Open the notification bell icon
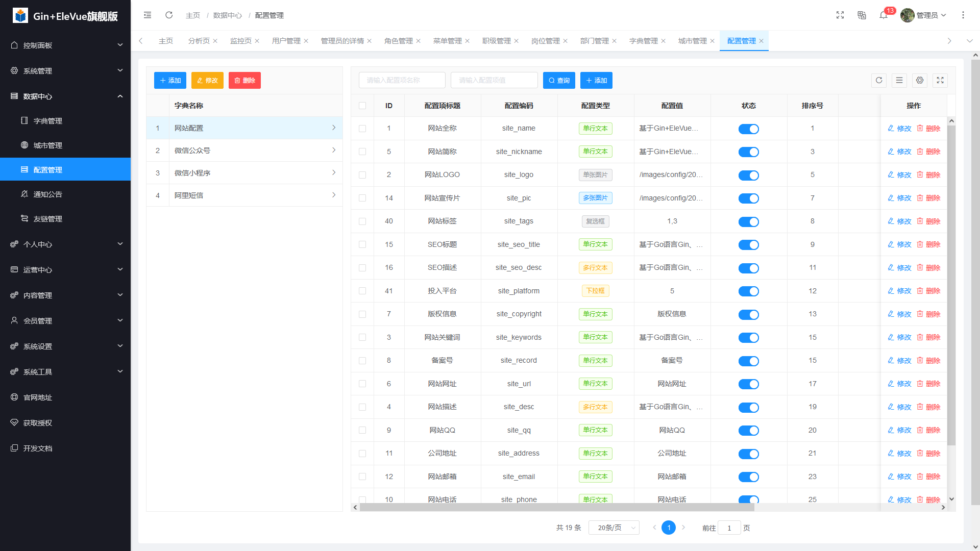Viewport: 980px width, 551px height. [884, 15]
